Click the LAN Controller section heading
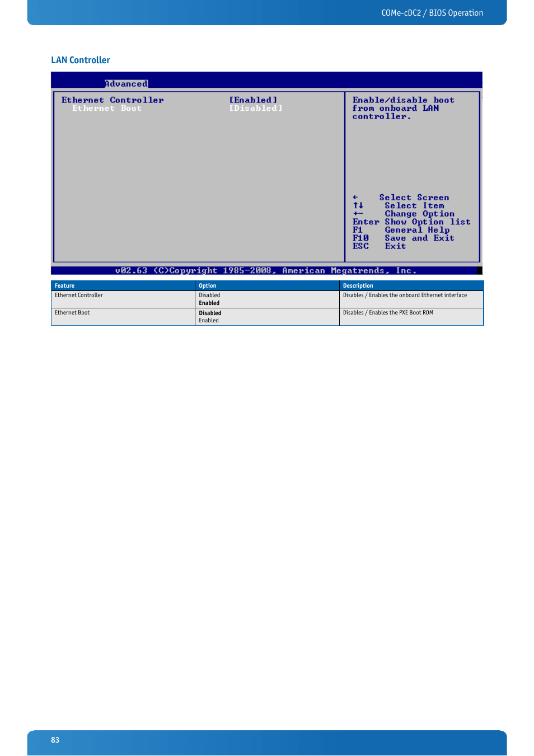Image resolution: width=534 pixels, height=756 pixels. click(x=81, y=60)
